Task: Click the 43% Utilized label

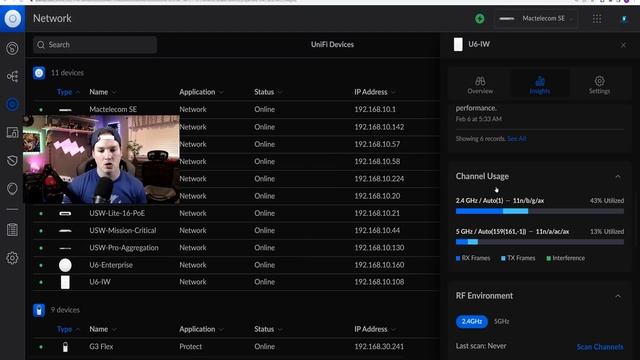Action: coord(607,201)
